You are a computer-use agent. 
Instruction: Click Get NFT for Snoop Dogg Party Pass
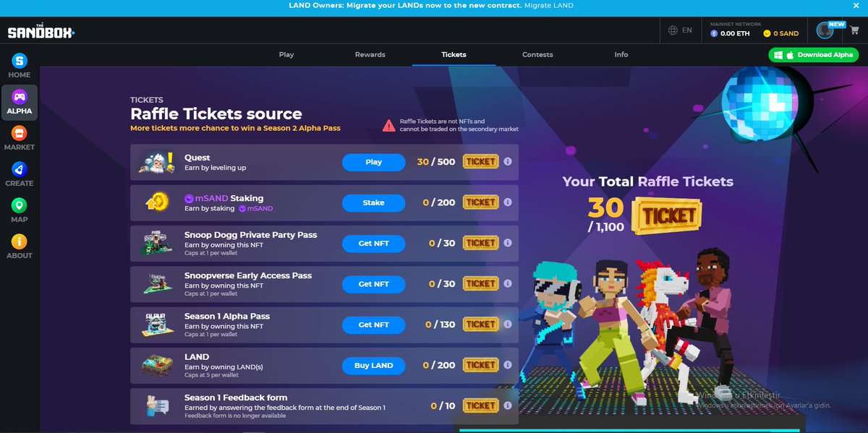373,244
